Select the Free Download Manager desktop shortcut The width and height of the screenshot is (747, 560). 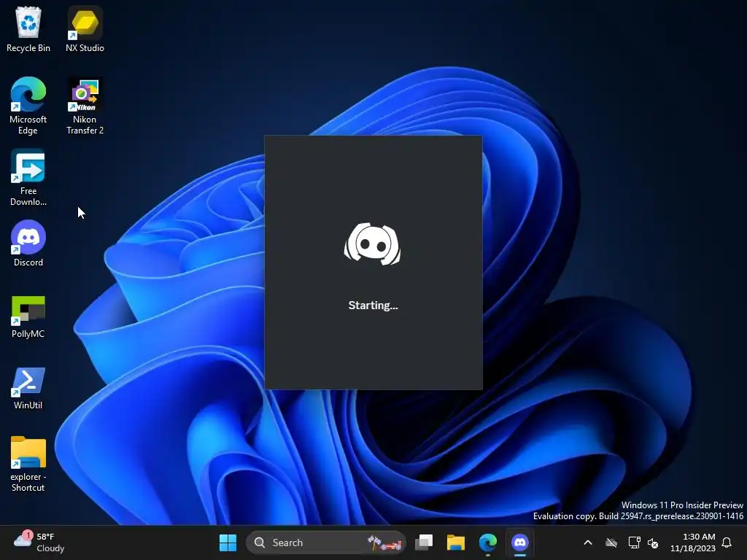tap(28, 177)
